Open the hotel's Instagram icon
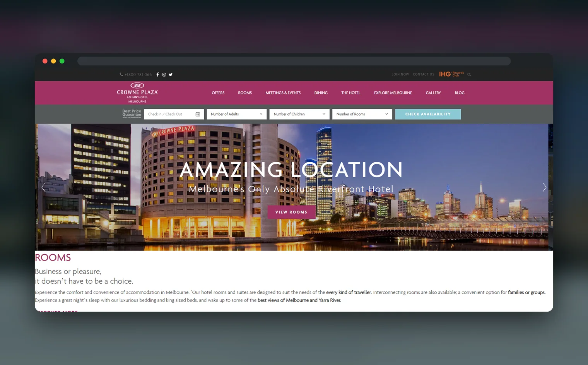588x365 pixels. coord(164,75)
